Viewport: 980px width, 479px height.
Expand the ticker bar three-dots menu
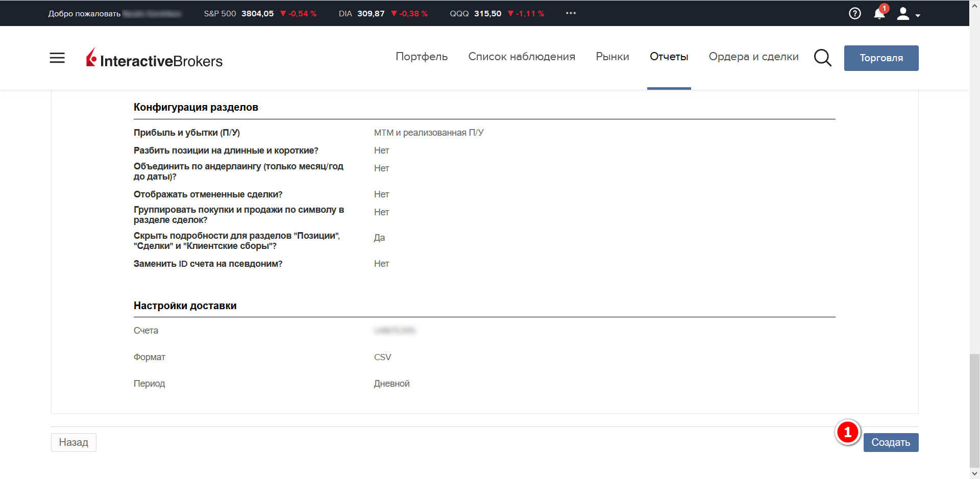(571, 13)
